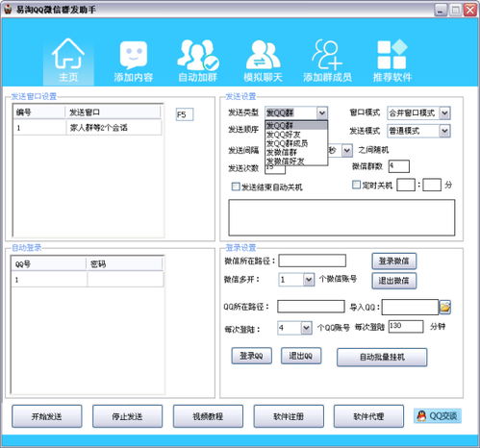
Task: Click the 软件注册 button
Action: pos(289,416)
